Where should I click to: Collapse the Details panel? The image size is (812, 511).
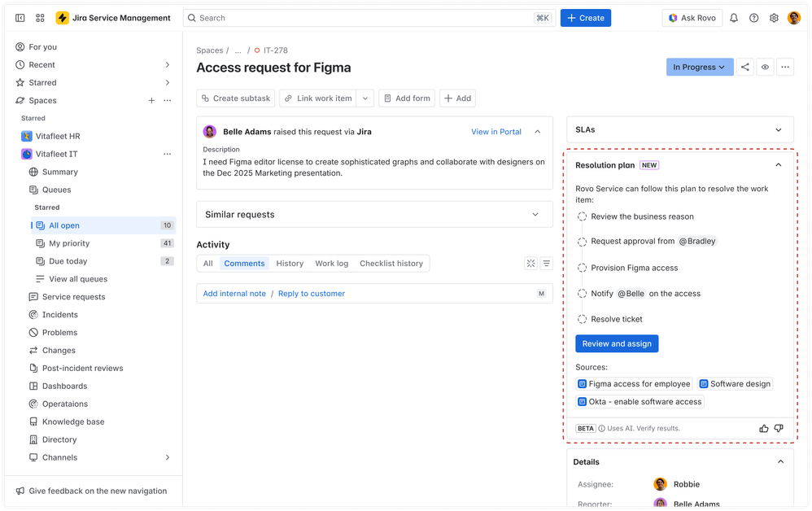[x=780, y=462]
